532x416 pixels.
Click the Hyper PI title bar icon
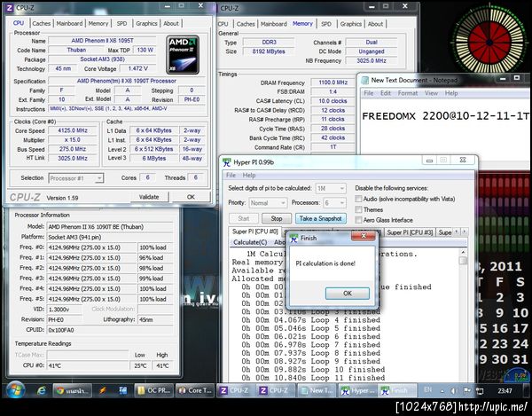tap(227, 162)
